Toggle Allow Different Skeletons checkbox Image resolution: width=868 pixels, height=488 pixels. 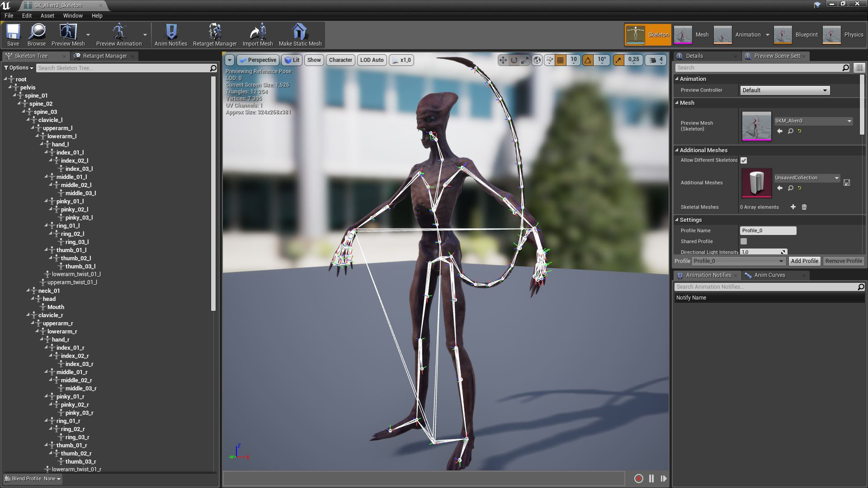[x=744, y=160]
